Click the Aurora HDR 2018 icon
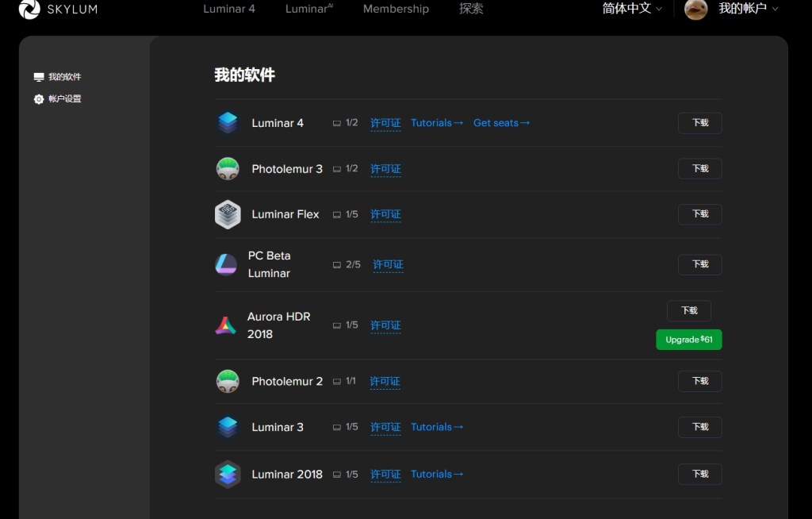The height and width of the screenshot is (519, 812). pyautogui.click(x=226, y=325)
